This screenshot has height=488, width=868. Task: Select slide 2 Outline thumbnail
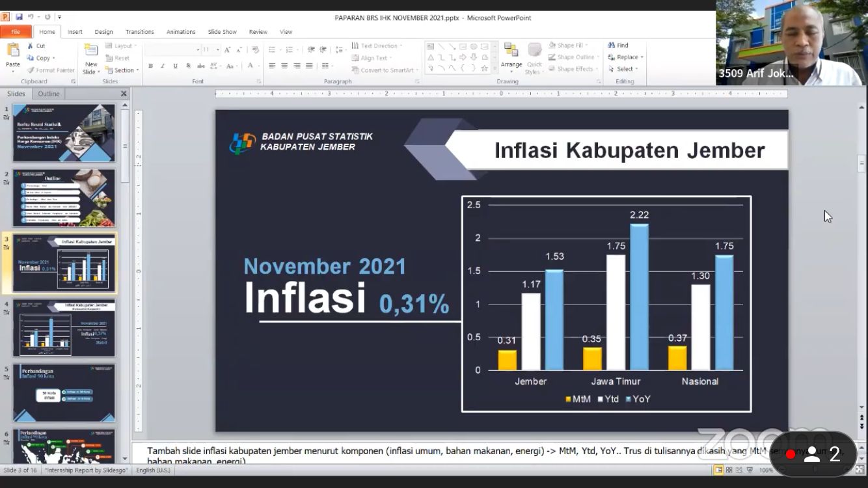click(64, 198)
